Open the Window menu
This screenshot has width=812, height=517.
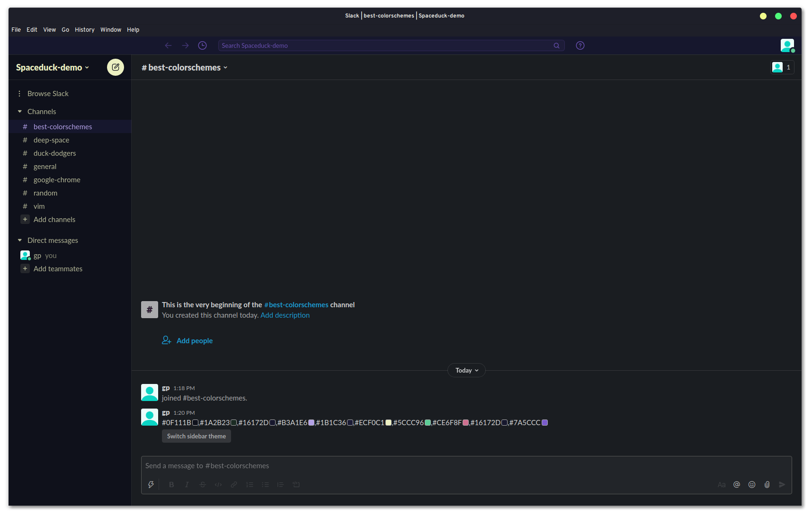click(x=111, y=29)
